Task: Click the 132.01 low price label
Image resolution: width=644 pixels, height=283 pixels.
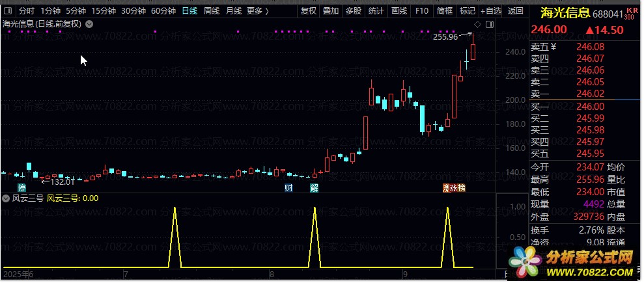Action: tap(63, 181)
